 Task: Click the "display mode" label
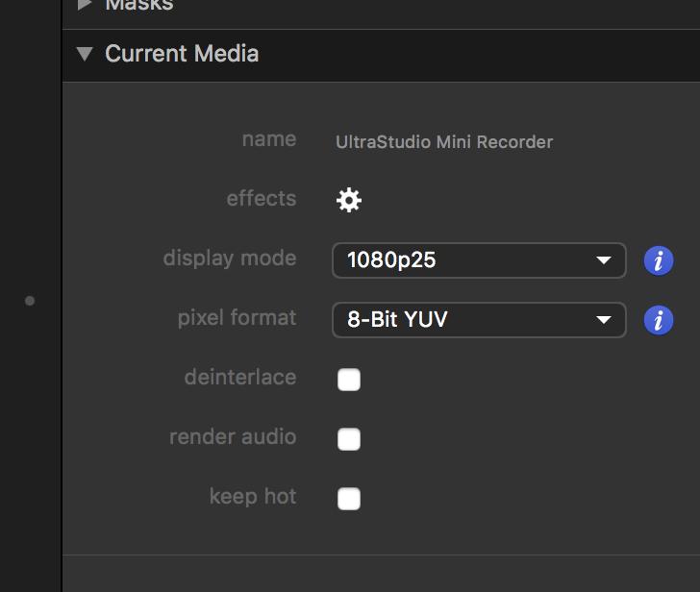coord(230,259)
